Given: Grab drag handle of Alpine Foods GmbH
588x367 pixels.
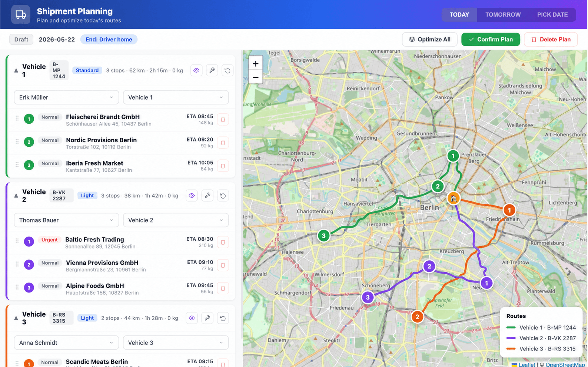Looking at the screenshot, I should [x=17, y=287].
